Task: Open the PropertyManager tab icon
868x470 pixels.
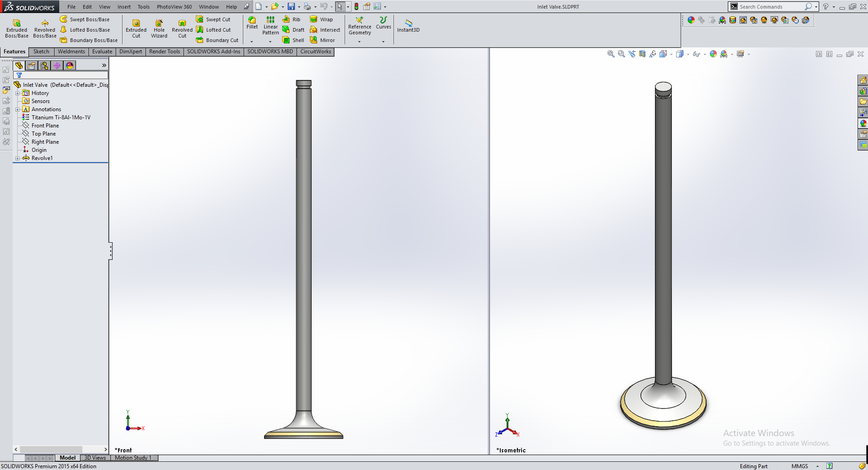Action: tap(32, 66)
